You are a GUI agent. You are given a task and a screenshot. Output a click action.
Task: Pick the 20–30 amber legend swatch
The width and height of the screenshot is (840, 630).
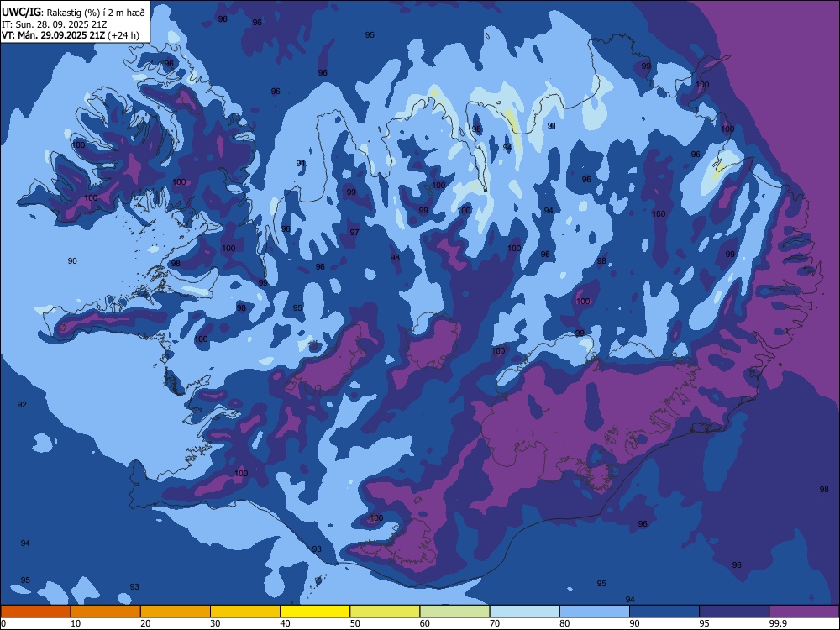(x=176, y=612)
